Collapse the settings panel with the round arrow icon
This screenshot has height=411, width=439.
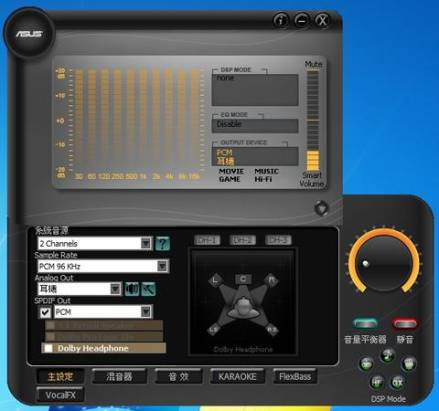[x=321, y=208]
